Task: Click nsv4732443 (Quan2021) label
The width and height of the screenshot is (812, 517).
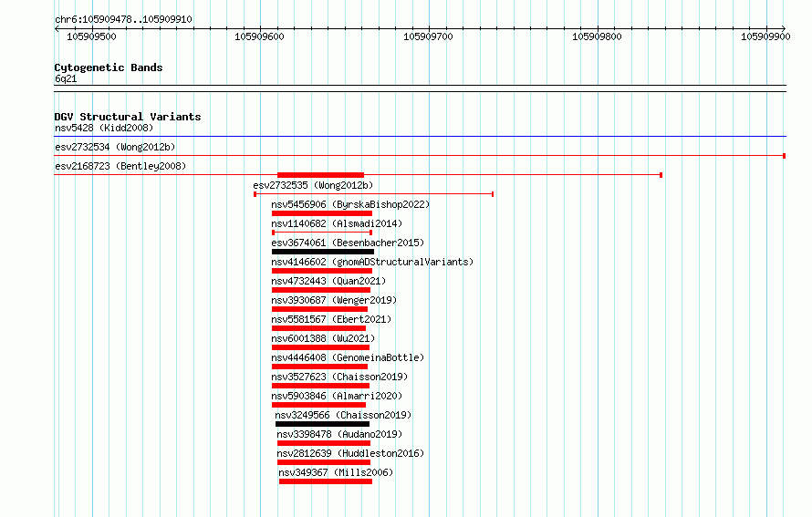Action: (328, 281)
